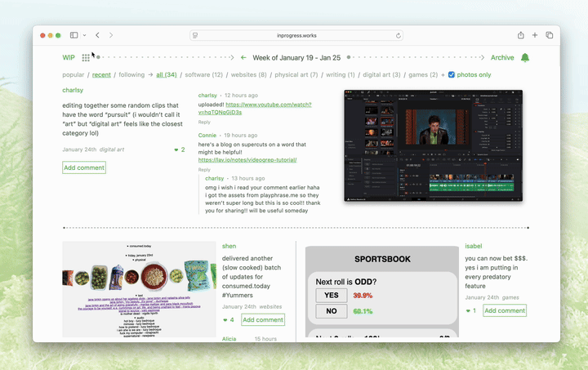Open the grid menu icon beside WIP

pyautogui.click(x=86, y=58)
